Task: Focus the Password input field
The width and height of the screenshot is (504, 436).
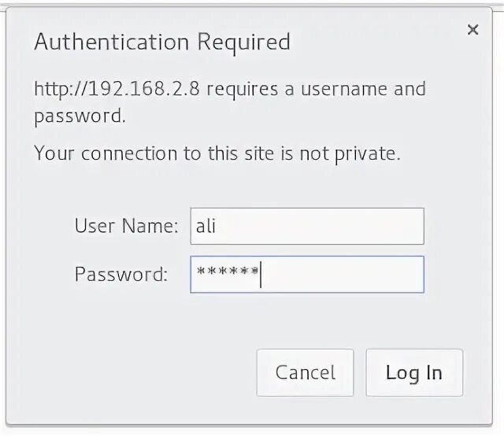Action: pos(307,274)
